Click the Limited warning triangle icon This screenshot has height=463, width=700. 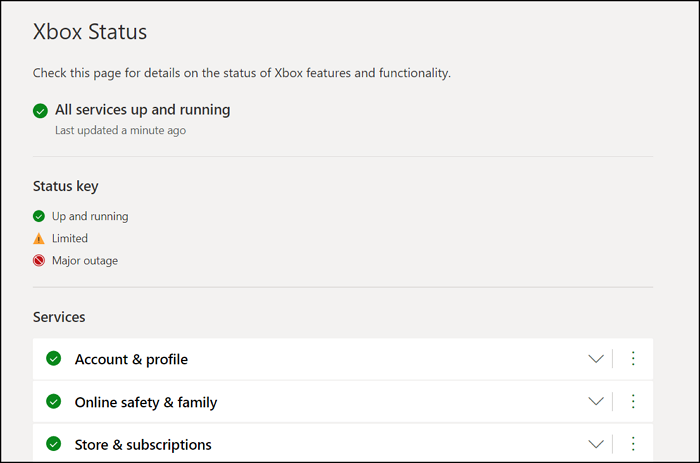coord(39,239)
